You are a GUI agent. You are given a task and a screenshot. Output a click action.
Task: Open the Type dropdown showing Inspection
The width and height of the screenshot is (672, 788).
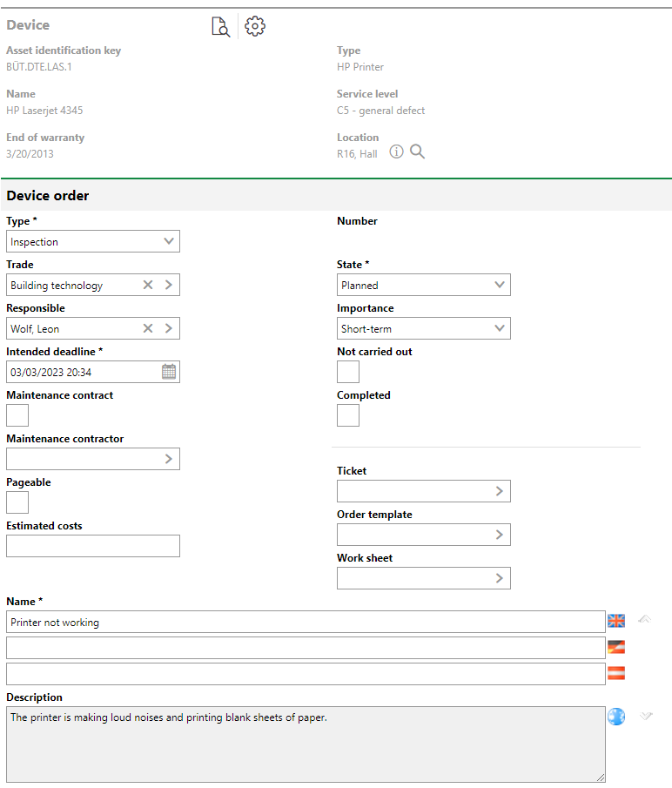coord(93,241)
